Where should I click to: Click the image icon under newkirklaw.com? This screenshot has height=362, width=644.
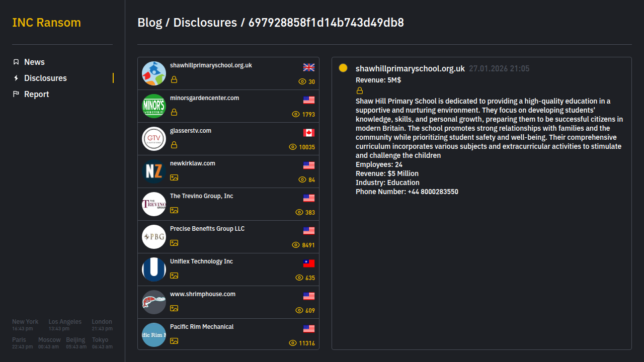tap(174, 177)
